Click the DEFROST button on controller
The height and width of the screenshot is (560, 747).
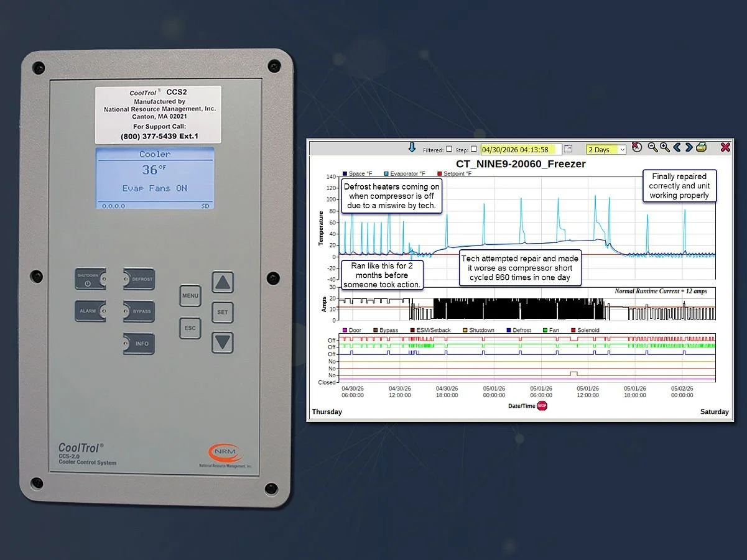[139, 280]
